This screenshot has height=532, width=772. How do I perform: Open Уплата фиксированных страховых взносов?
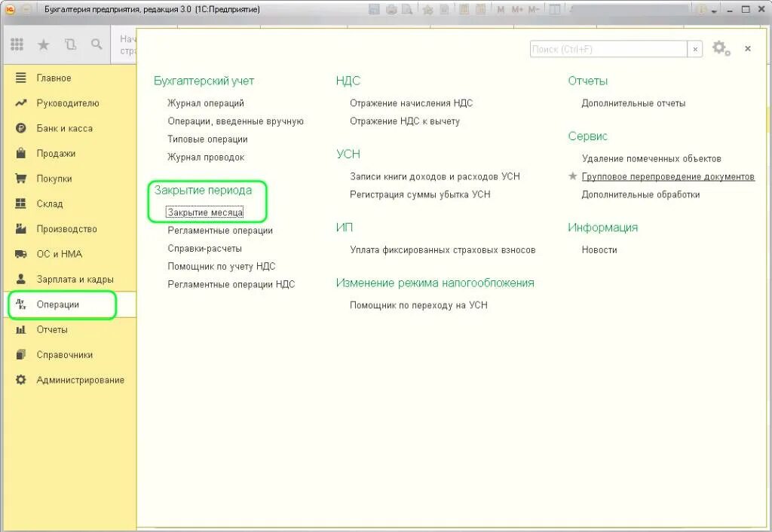pos(443,249)
